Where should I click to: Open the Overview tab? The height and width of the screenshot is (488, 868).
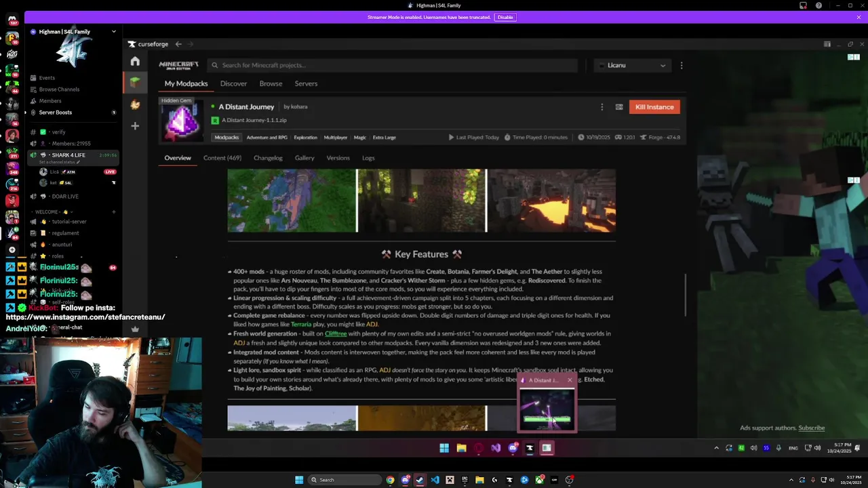coord(178,158)
